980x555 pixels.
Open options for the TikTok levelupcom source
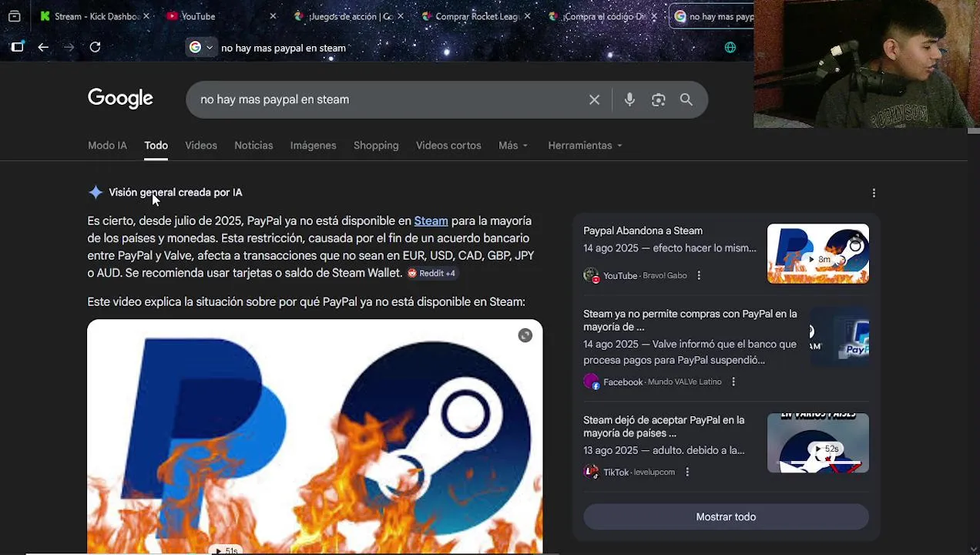point(687,472)
